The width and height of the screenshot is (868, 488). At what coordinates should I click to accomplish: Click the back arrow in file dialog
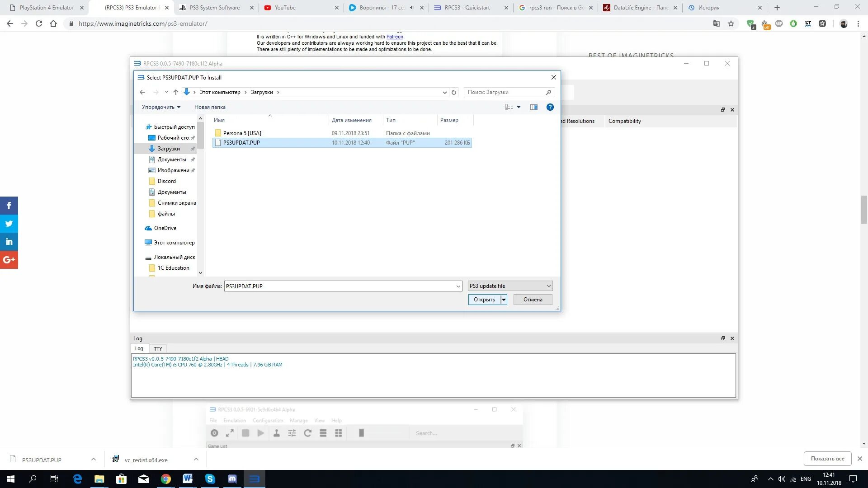coord(142,92)
